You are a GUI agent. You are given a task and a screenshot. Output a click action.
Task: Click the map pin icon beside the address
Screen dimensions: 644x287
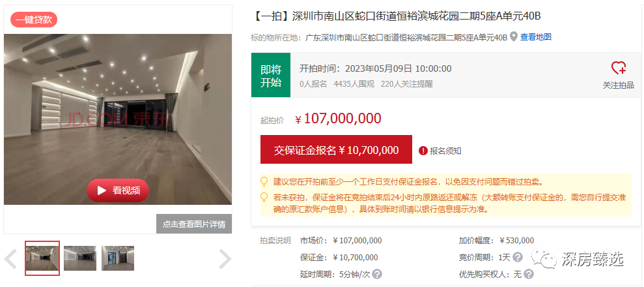coord(513,37)
